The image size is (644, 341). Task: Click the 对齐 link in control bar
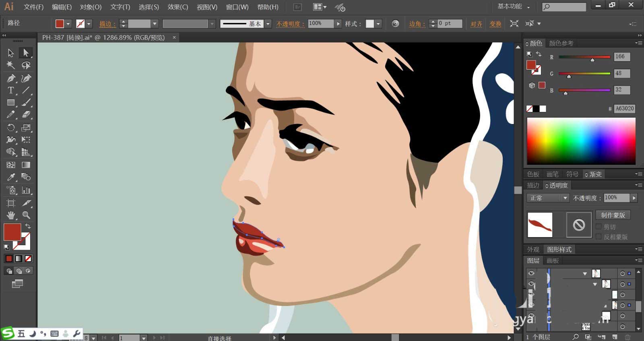[x=477, y=24]
